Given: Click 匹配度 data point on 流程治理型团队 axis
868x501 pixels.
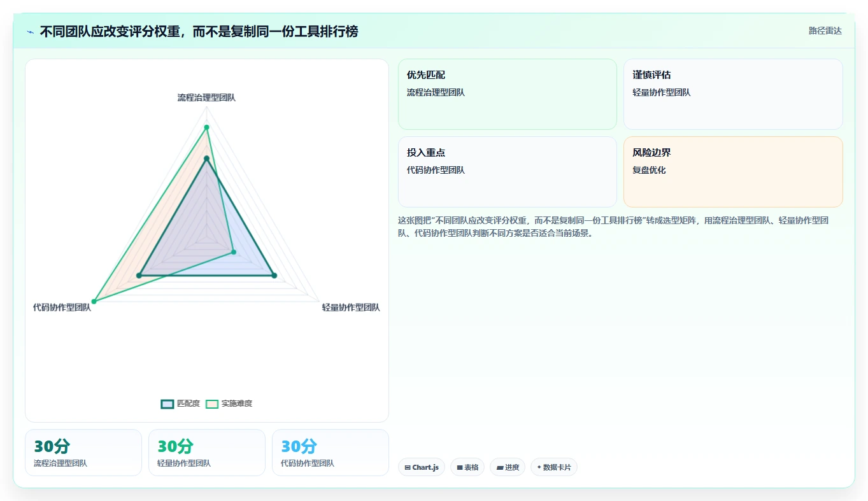Looking at the screenshot, I should pyautogui.click(x=206, y=158).
